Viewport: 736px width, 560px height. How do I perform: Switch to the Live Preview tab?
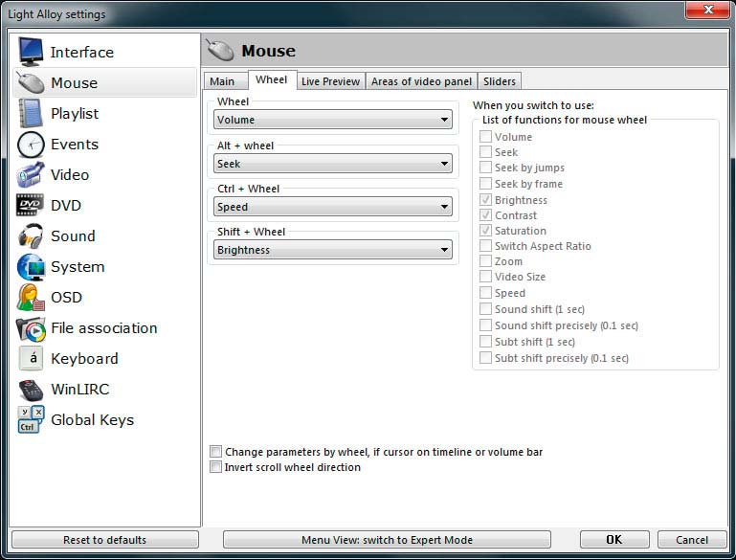(331, 81)
